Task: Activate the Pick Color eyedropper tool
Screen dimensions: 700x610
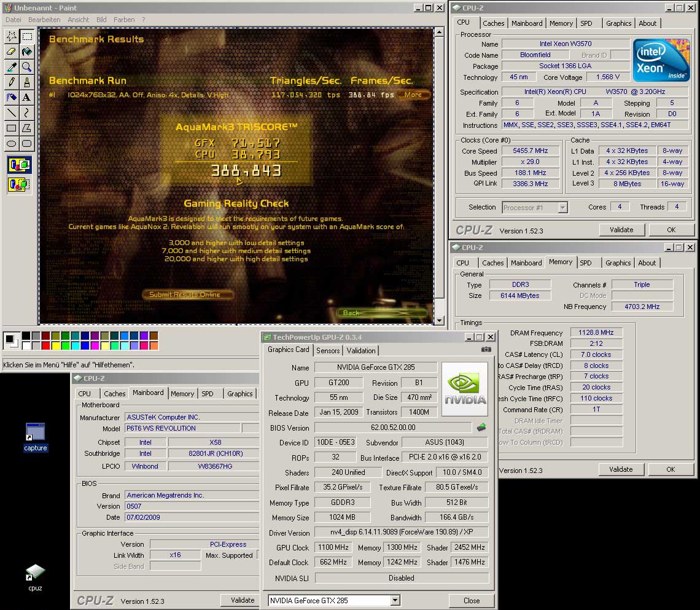Action: point(12,66)
